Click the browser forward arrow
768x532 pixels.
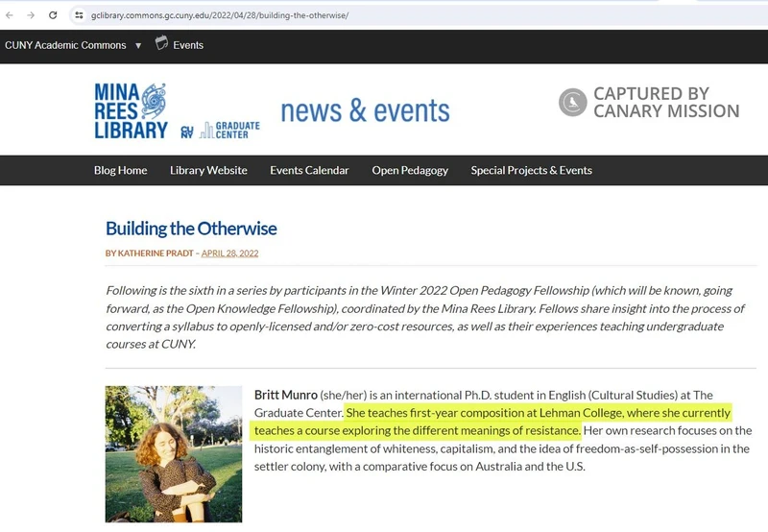pos(30,15)
